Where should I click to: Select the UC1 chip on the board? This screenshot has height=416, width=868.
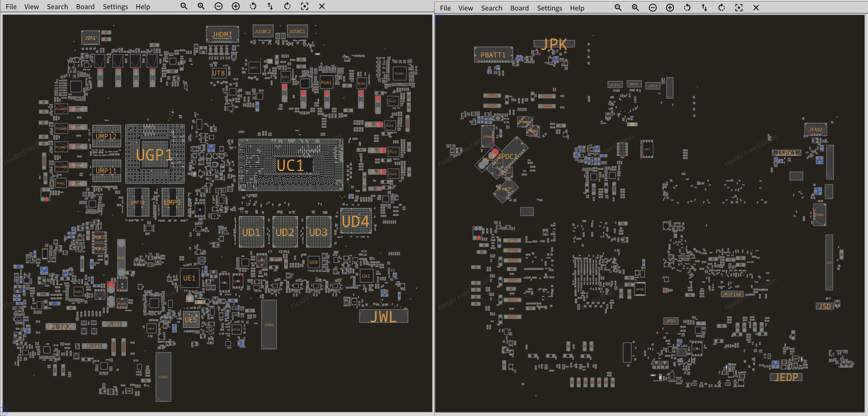click(x=290, y=165)
